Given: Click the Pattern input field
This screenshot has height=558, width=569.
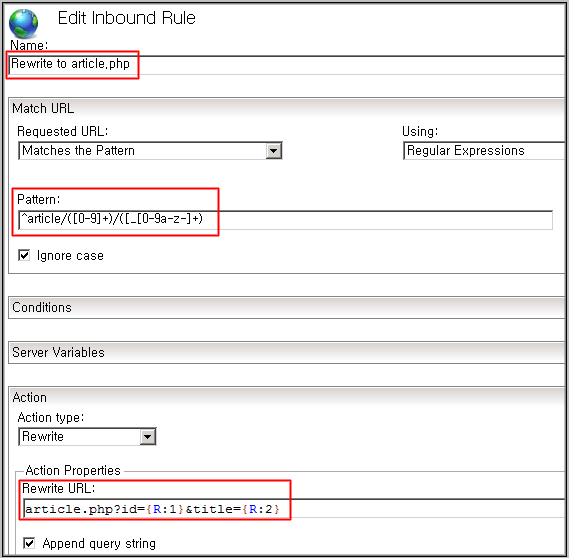Looking at the screenshot, I should coord(286,220).
